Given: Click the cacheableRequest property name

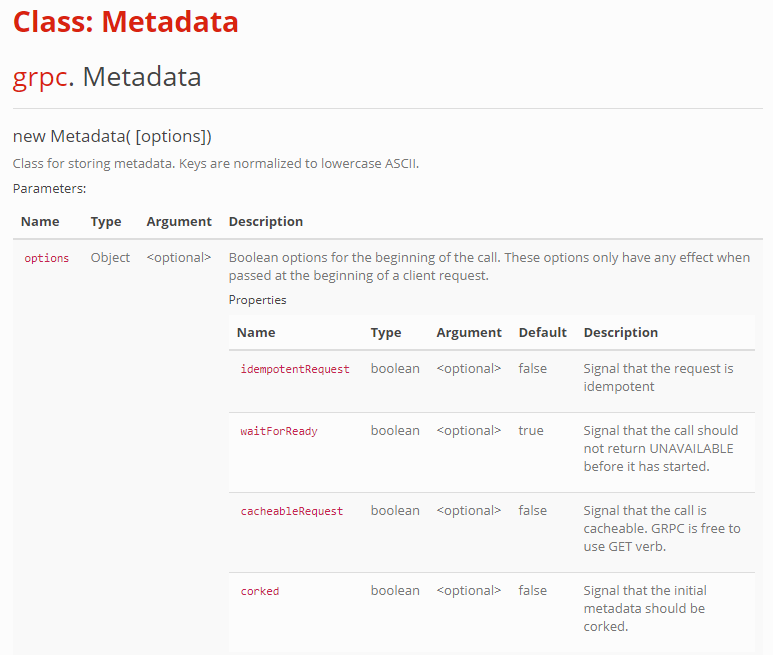Looking at the screenshot, I should (292, 511).
